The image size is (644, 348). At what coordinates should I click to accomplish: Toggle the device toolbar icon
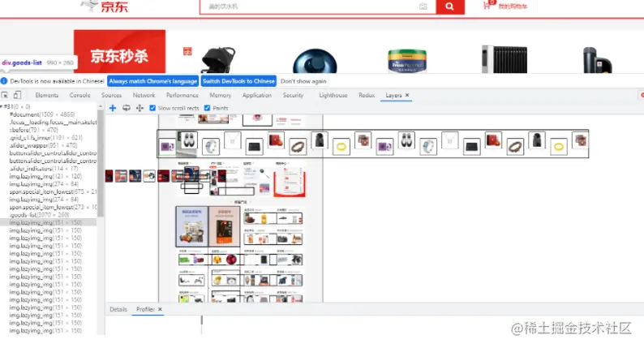(x=17, y=95)
